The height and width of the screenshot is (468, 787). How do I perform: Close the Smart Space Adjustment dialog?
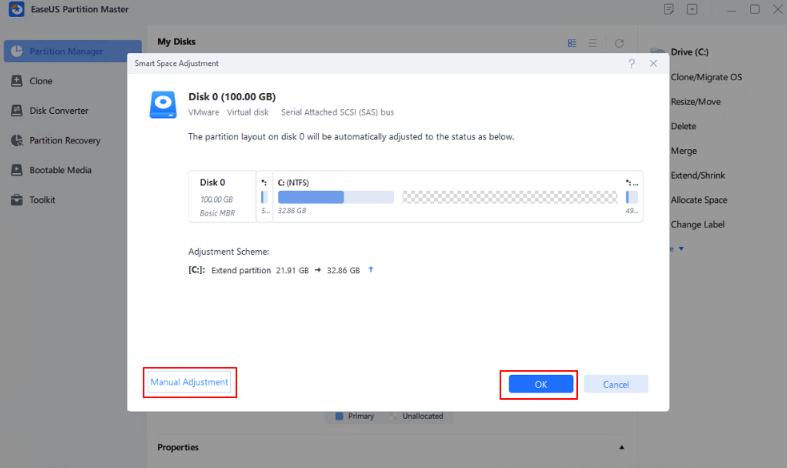pyautogui.click(x=653, y=63)
